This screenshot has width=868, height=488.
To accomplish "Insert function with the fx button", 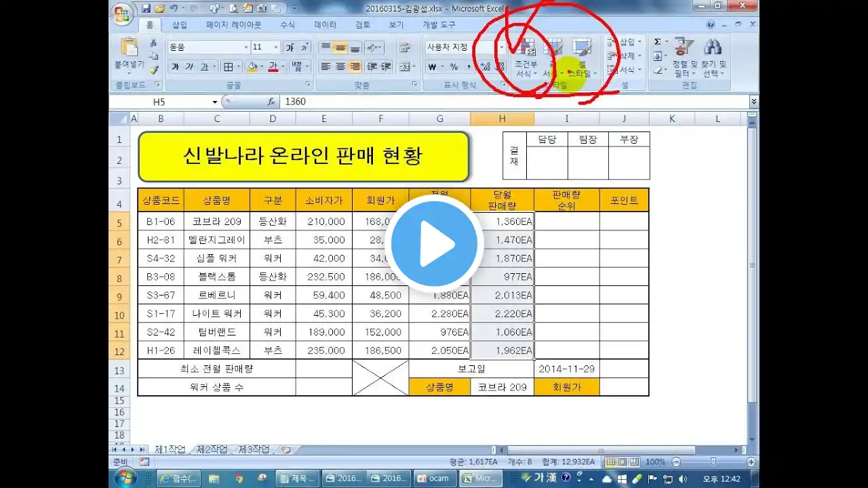I will [271, 102].
